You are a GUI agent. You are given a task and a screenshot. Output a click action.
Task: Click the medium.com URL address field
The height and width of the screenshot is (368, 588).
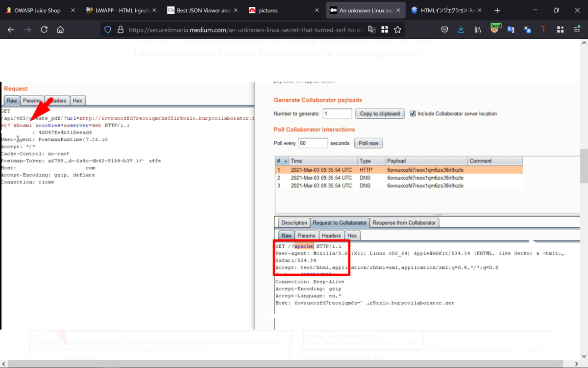click(x=245, y=30)
